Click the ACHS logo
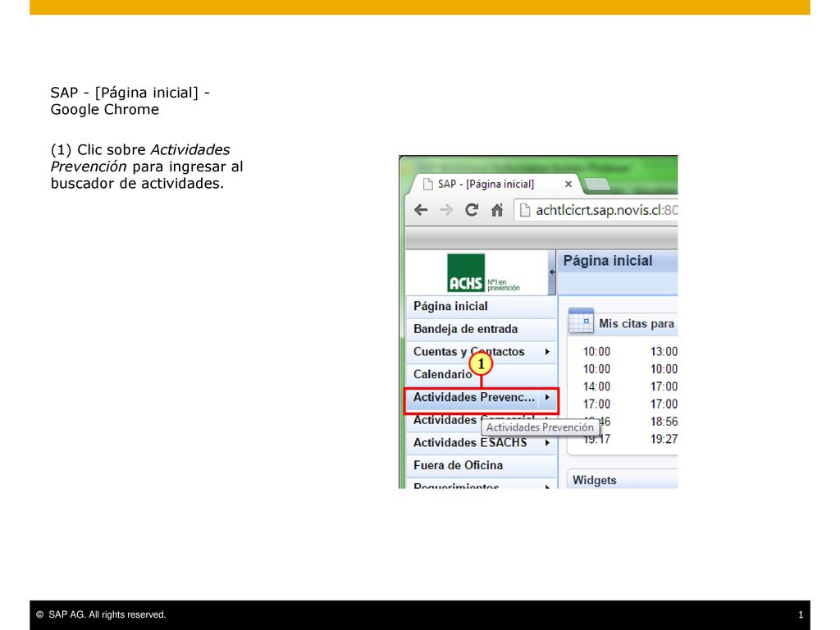 482,273
